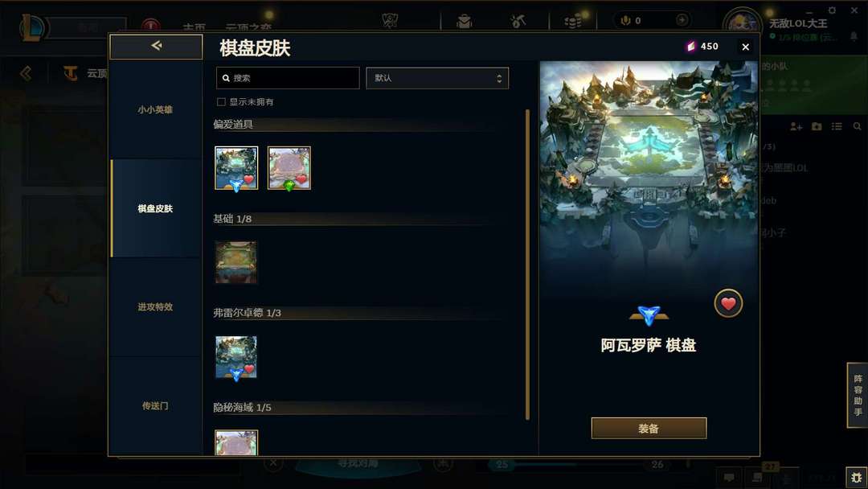
Task: Enable the 显示未拥有 checkbox
Action: pyautogui.click(x=222, y=102)
